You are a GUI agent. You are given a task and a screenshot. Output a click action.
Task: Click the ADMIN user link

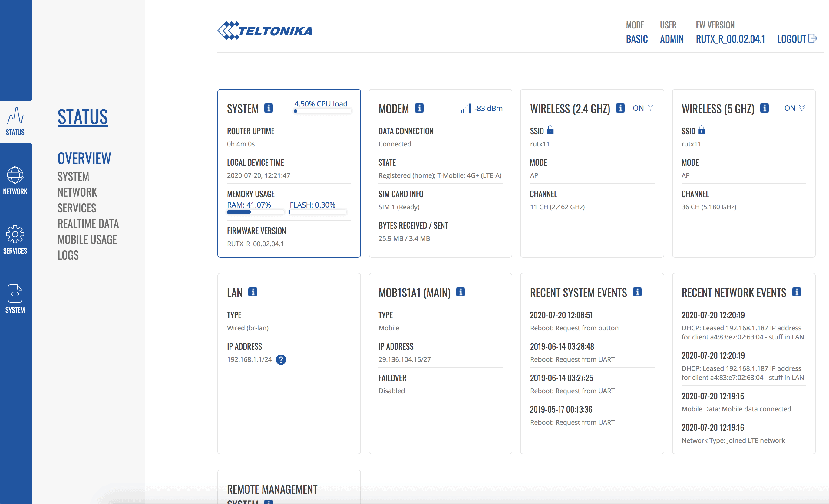672,39
